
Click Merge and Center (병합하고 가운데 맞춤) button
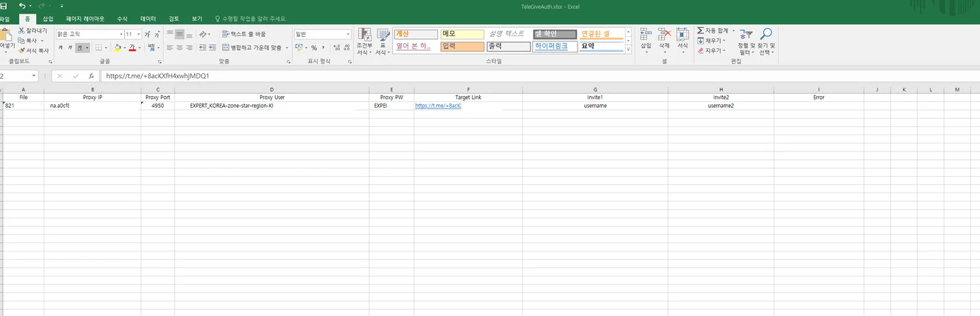[x=251, y=48]
